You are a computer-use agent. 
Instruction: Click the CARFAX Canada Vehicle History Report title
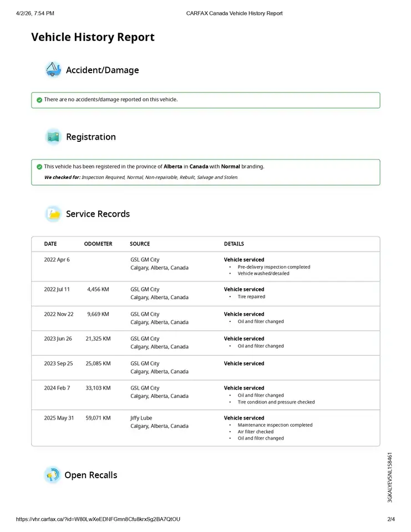pyautogui.click(x=235, y=13)
